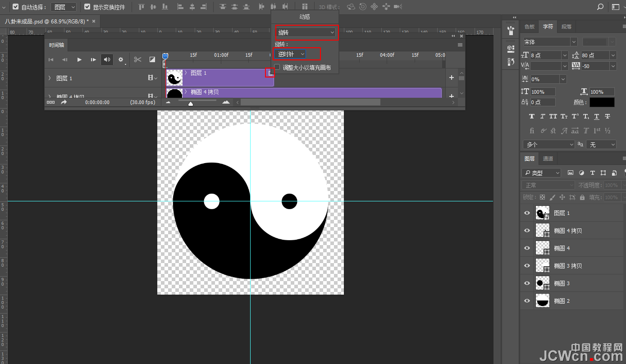Hide the 椭圆 4 拷贝 layer
Image resolution: width=626 pixels, height=364 pixels.
point(527,230)
